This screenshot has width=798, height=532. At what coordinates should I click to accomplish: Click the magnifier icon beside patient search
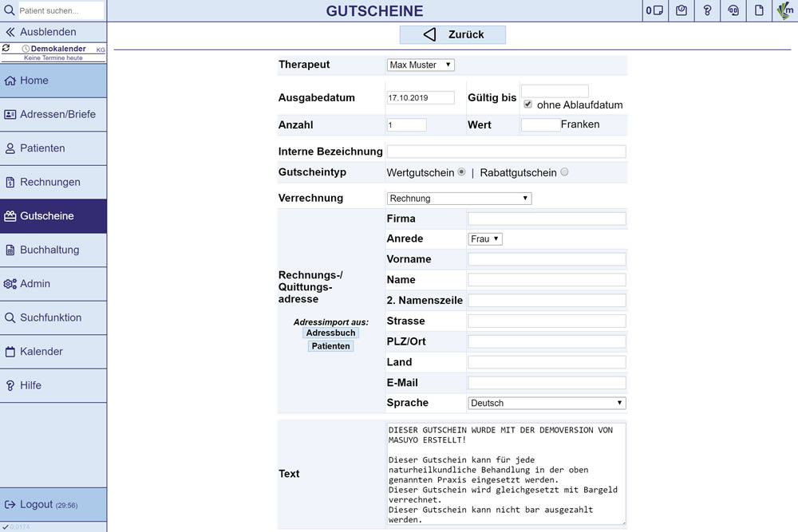pos(9,10)
